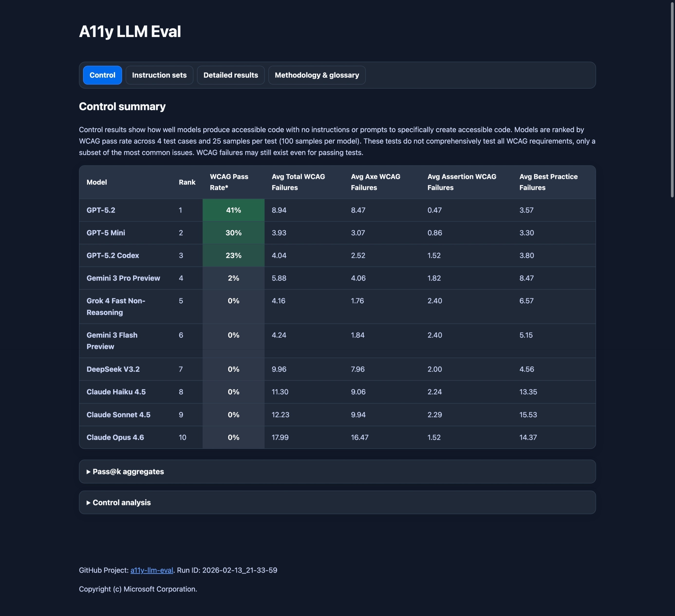The image size is (675, 616).
Task: Click the 9.94 Axe failures value
Action: pos(358,414)
